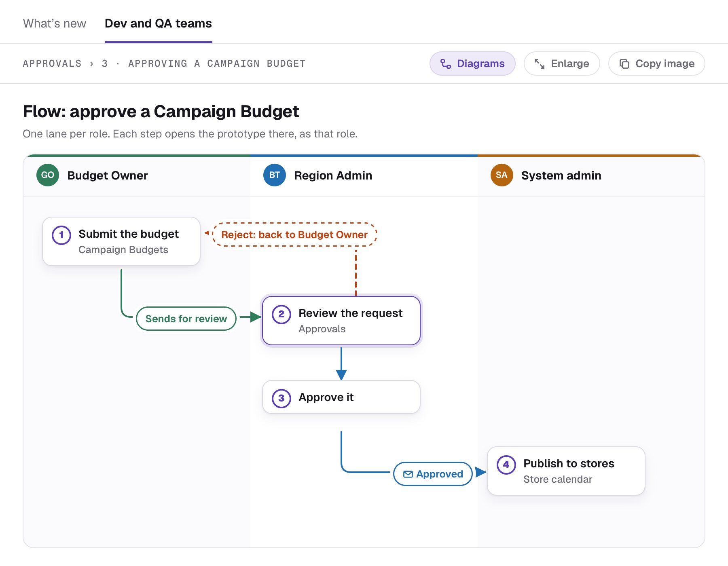This screenshot has height=566, width=728.
Task: Switch to the What's new tab
Action: click(55, 23)
